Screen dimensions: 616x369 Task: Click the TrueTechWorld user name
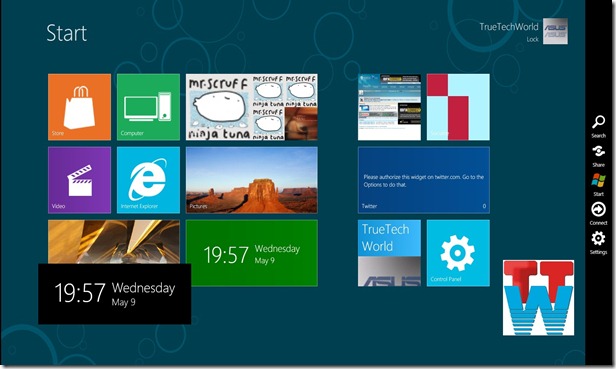pos(509,27)
